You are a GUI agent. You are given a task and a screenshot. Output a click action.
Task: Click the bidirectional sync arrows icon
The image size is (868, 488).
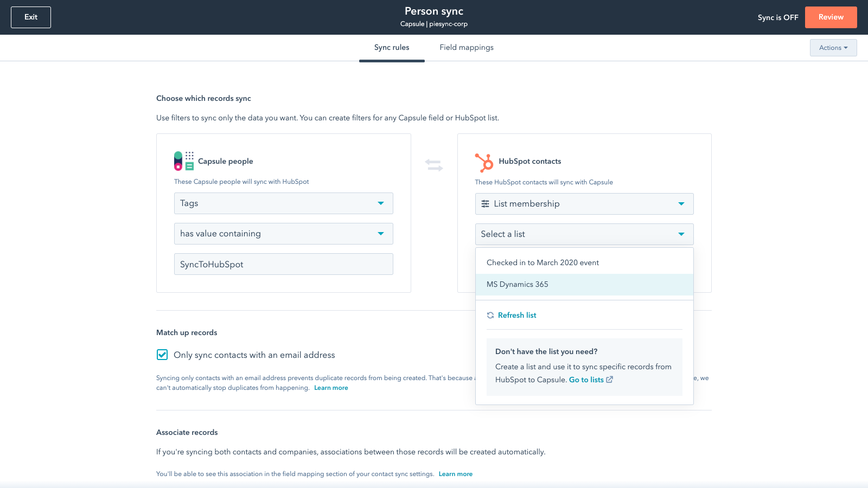pyautogui.click(x=434, y=165)
